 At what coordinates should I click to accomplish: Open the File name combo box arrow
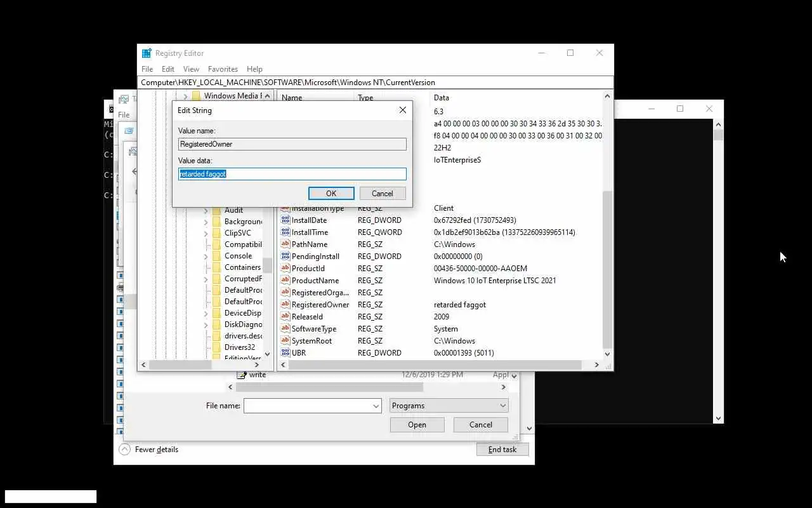coord(376,406)
